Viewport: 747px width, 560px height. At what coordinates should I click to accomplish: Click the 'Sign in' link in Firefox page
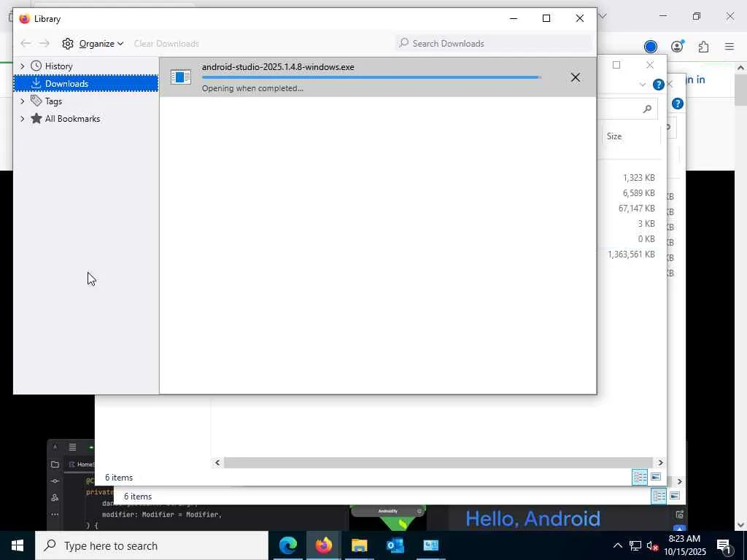(x=695, y=79)
